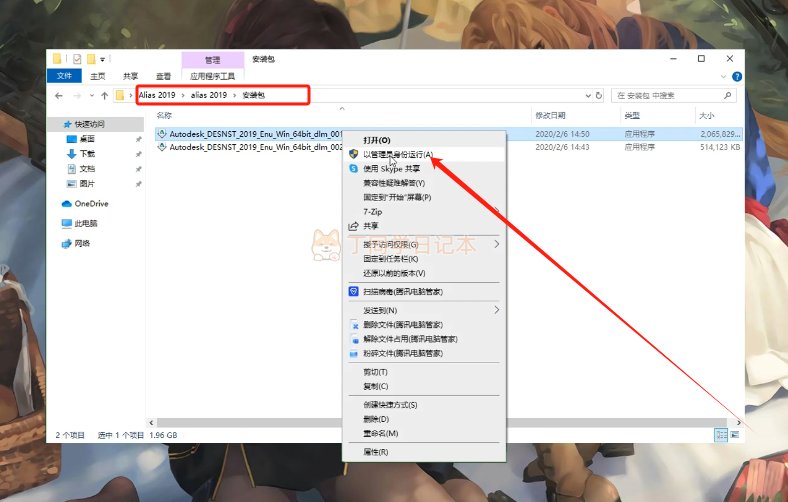
Task: Click horizontal scrollbar left arrow
Action: click(x=151, y=423)
